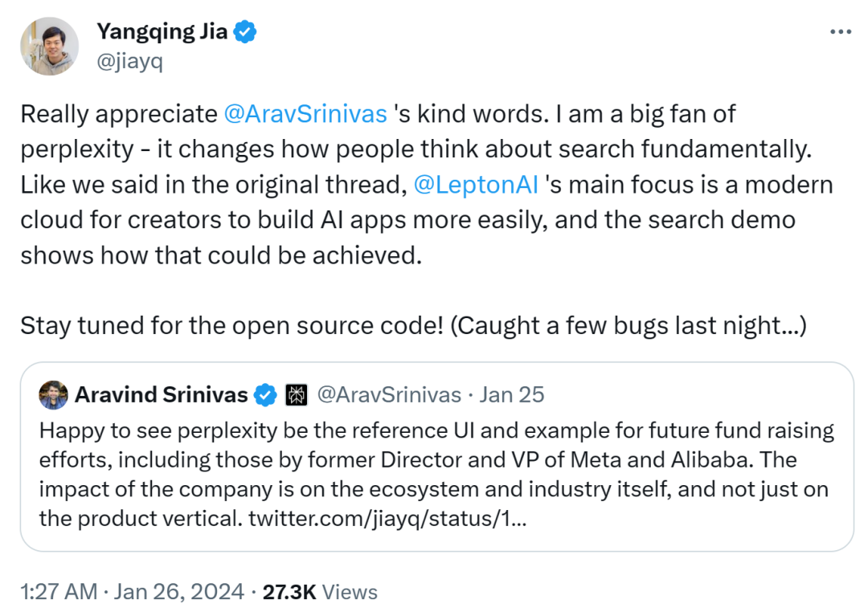
Task: Click the Perplexity affiliation badge icon
Action: [294, 395]
